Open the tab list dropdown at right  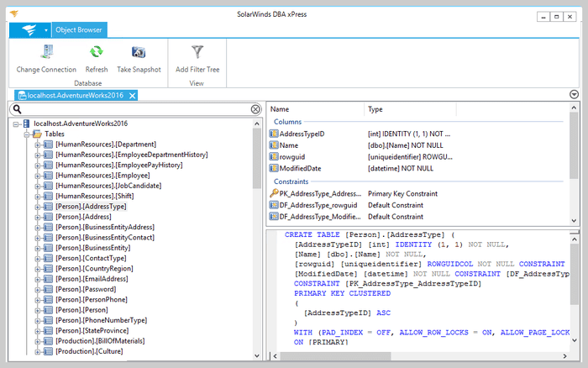pyautogui.click(x=574, y=95)
